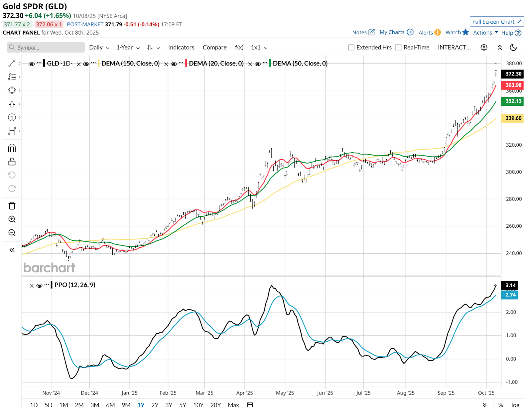
Task: Open the f(x) expressions button
Action: [239, 47]
